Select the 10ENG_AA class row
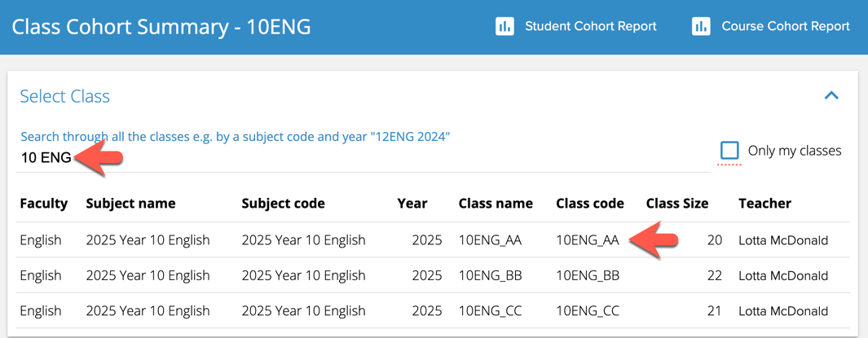 click(x=490, y=240)
